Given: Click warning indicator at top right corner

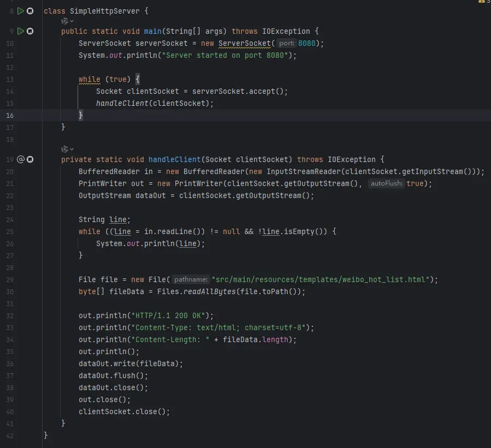Looking at the screenshot, I should (482, 1).
